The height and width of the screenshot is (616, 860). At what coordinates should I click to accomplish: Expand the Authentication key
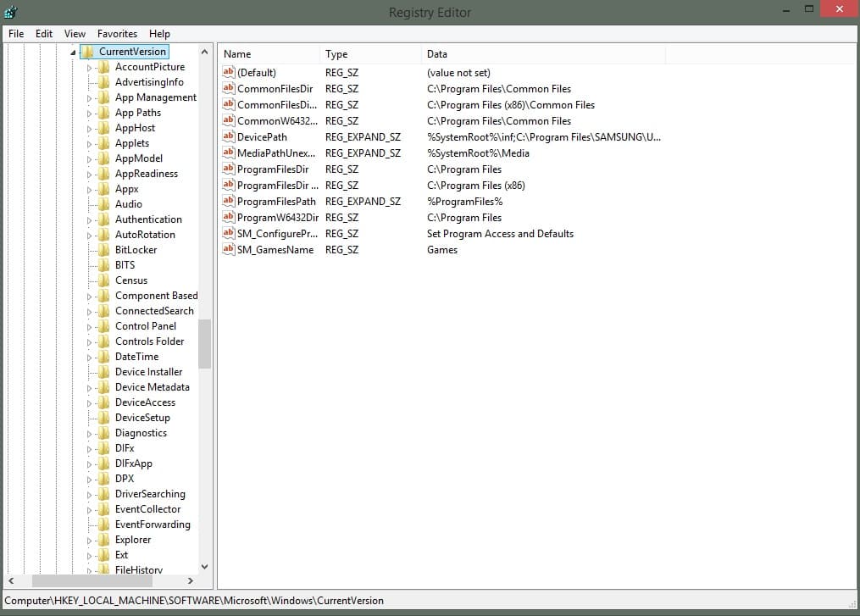(89, 220)
